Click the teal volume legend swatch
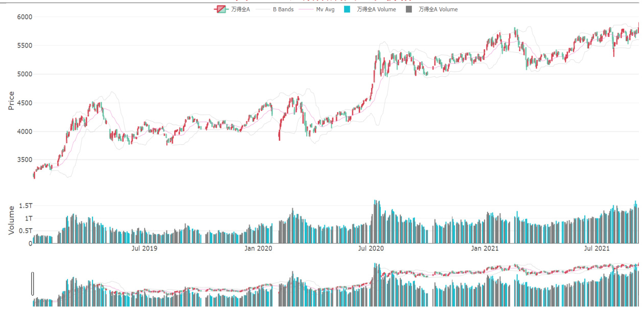This screenshot has height=310, width=644. pyautogui.click(x=347, y=9)
